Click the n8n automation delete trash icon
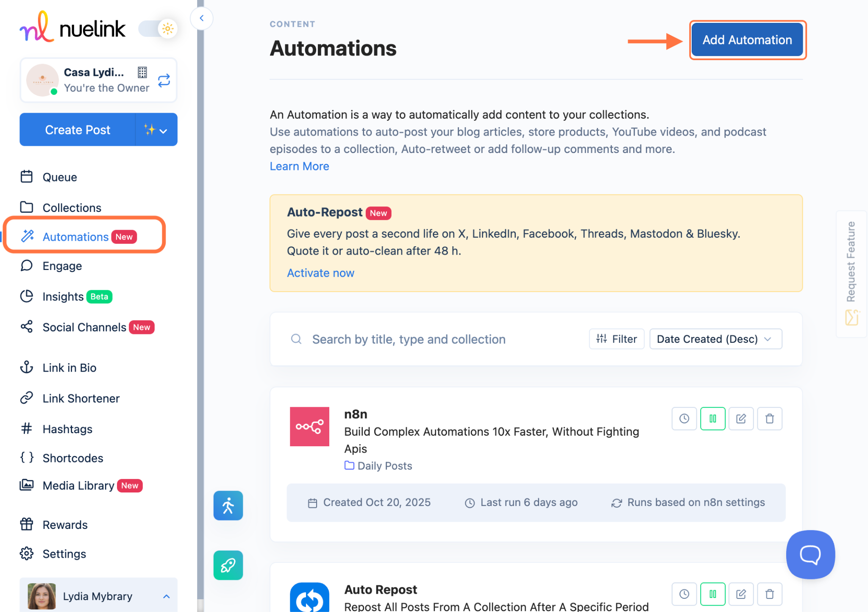Image resolution: width=868 pixels, height=612 pixels. point(769,419)
